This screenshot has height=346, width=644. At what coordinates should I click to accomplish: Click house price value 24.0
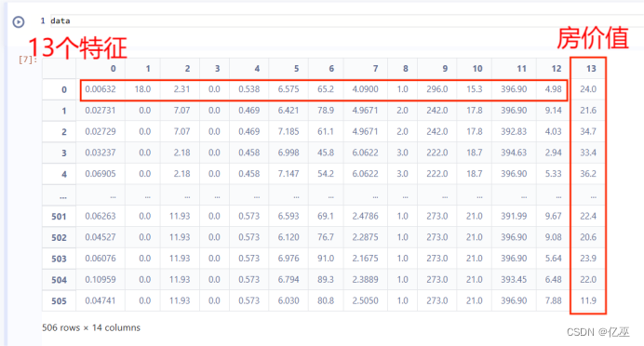(x=588, y=89)
